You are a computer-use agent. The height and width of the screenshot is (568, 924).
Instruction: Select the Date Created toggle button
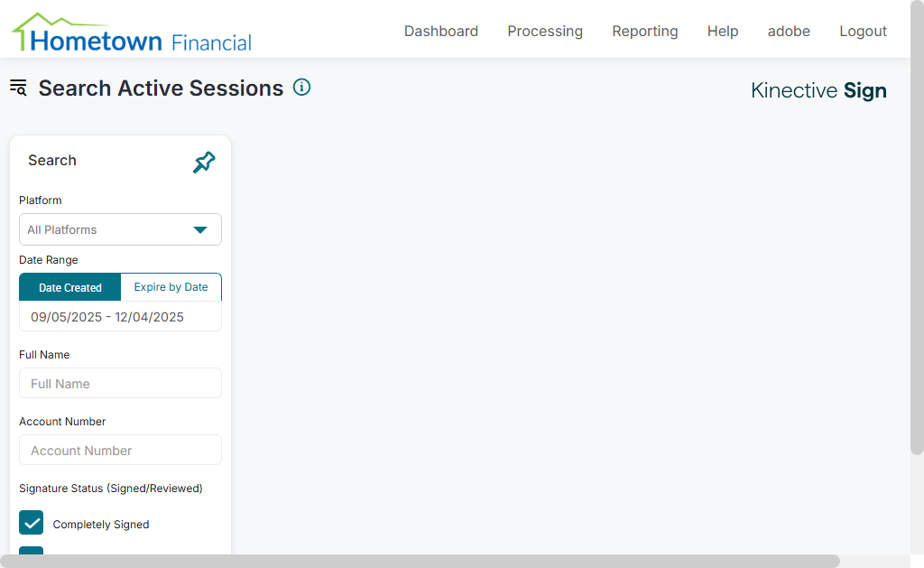70,287
